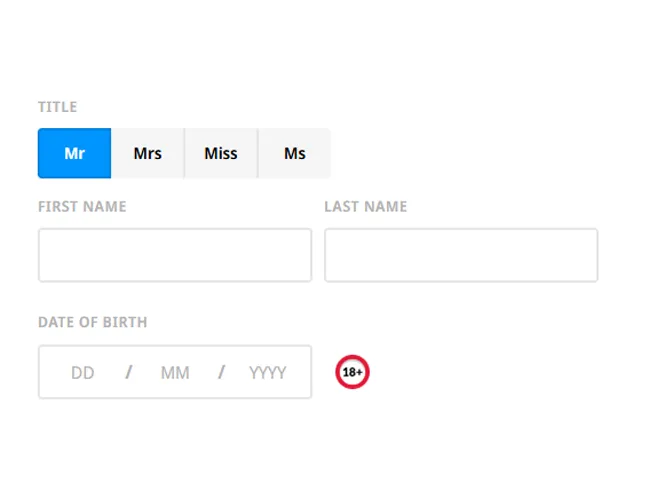Click the empty text box under LAST NAME
The height and width of the screenshot is (500, 648).
pos(461,255)
